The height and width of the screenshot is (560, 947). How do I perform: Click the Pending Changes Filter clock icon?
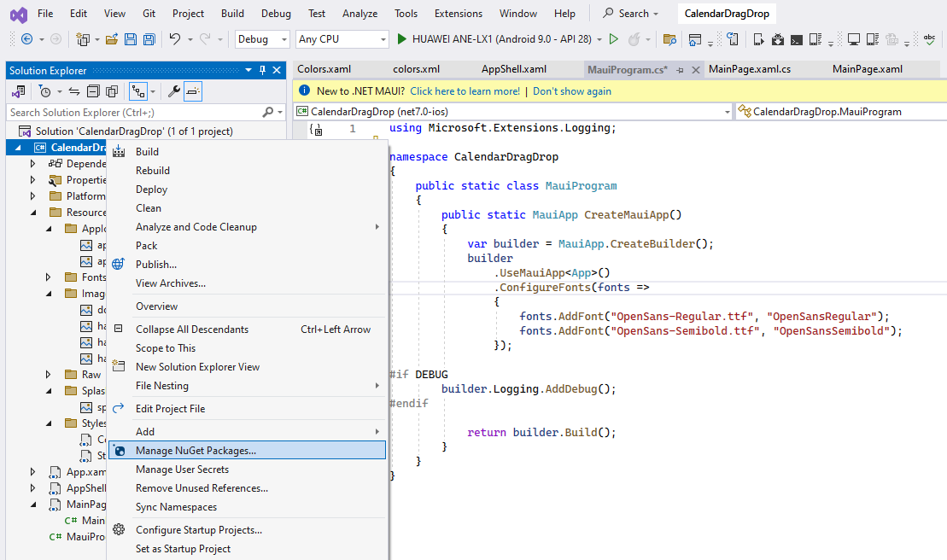click(44, 91)
